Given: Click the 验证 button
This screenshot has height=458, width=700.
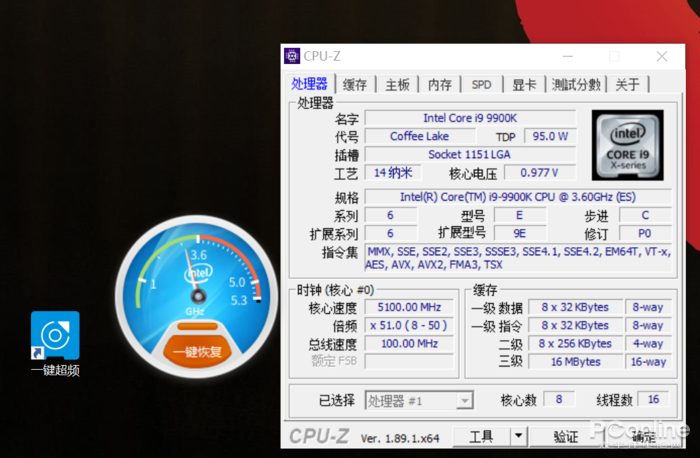Looking at the screenshot, I should tap(566, 436).
